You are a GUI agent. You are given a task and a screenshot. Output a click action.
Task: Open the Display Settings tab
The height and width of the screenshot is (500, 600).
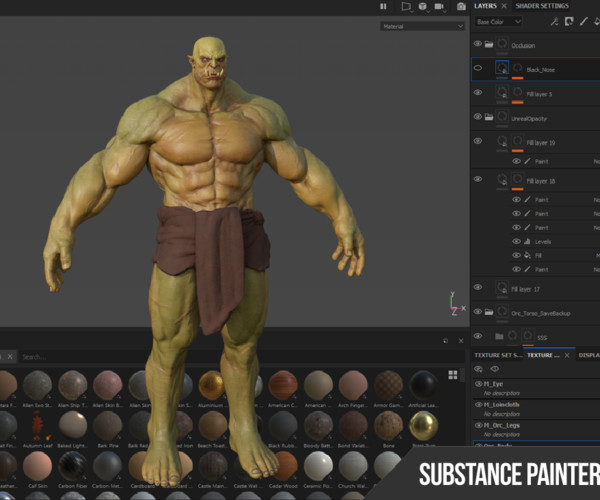[589, 355]
